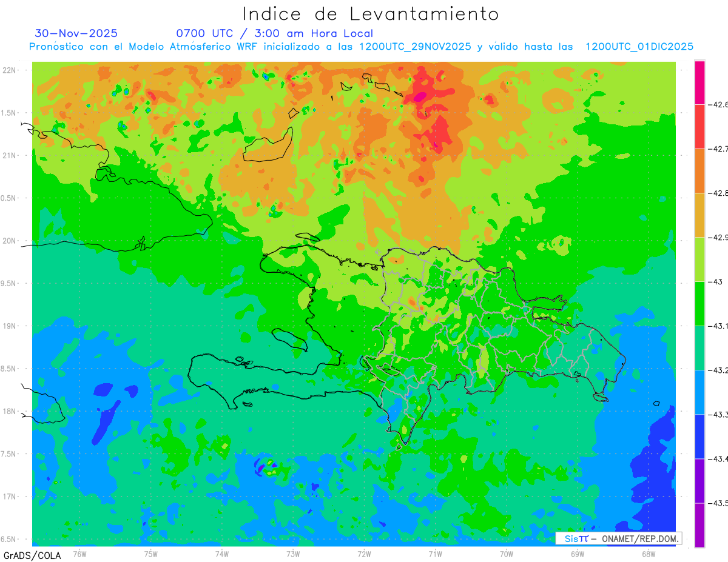Click the '76W' longitude label

click(x=79, y=554)
